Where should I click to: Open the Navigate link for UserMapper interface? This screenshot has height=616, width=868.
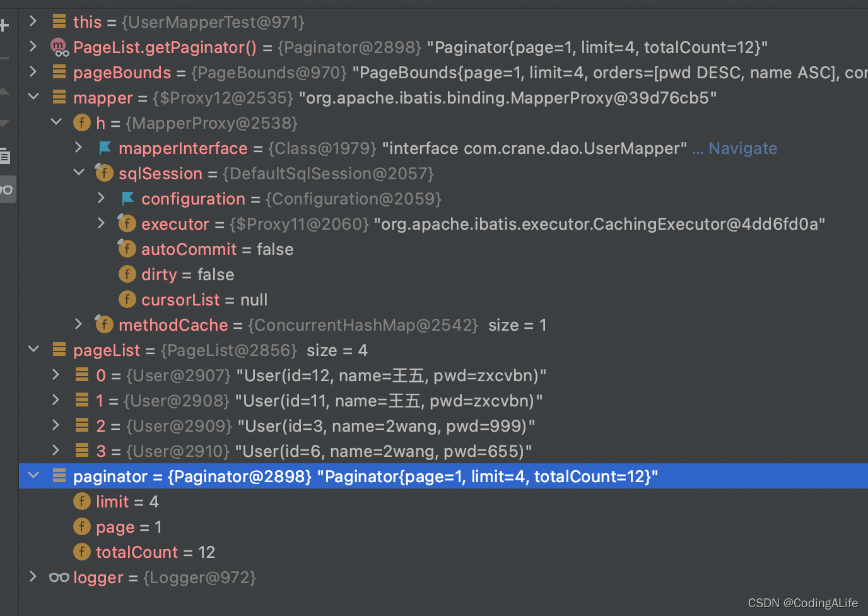[x=742, y=148]
